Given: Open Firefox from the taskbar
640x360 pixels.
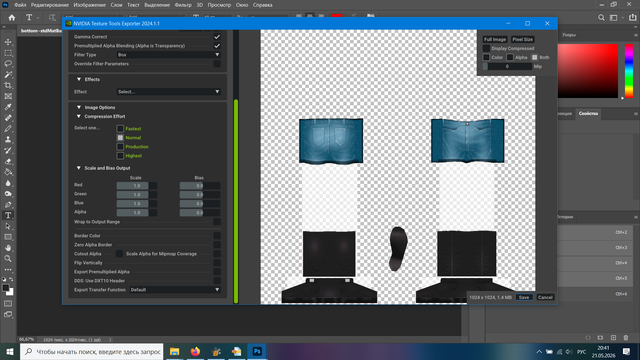Looking at the screenshot, I should point(195,351).
